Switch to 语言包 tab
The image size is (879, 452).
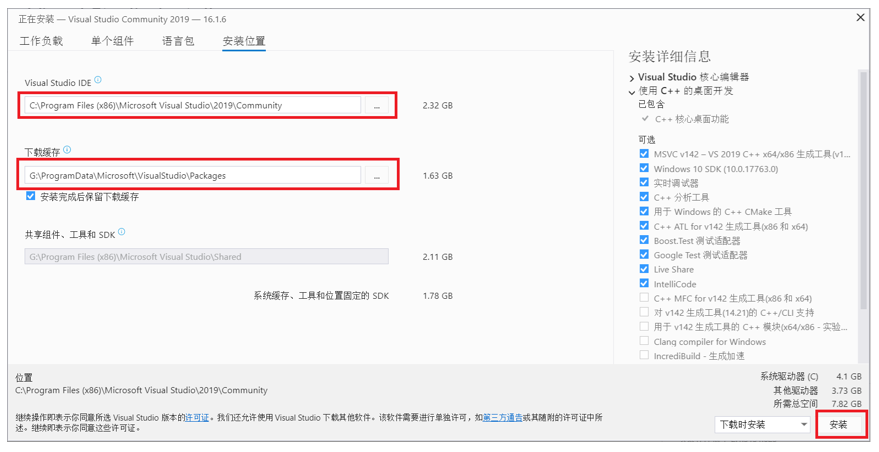coord(178,41)
